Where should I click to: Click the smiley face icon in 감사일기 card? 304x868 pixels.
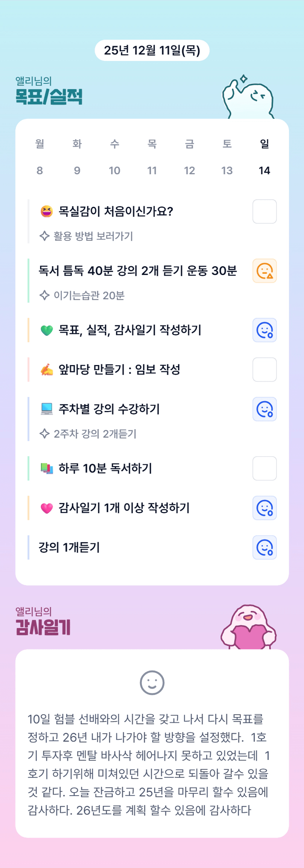tap(152, 683)
